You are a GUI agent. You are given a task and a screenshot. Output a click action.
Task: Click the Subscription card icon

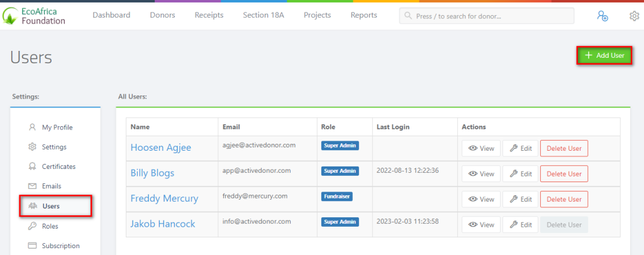pos(32,246)
